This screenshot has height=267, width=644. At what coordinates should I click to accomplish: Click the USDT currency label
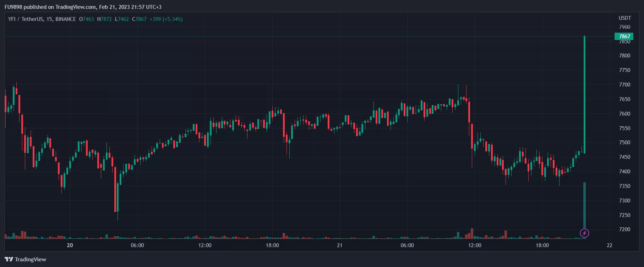pyautogui.click(x=625, y=18)
